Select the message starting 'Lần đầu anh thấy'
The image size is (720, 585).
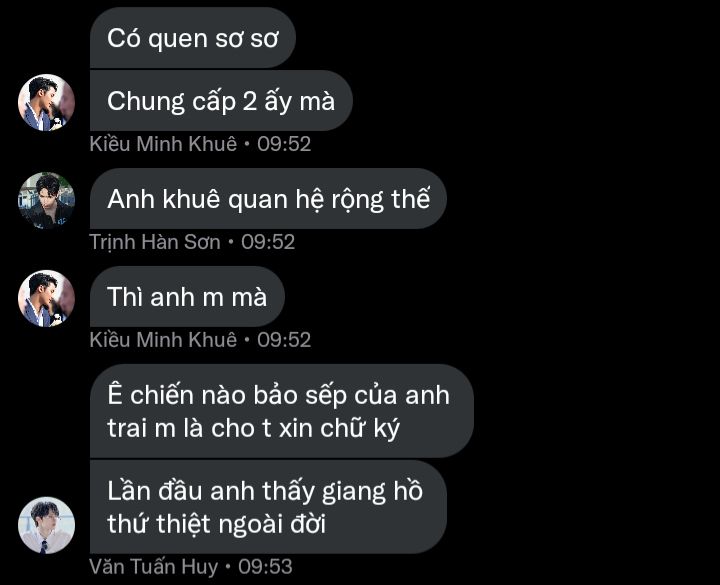pos(268,507)
